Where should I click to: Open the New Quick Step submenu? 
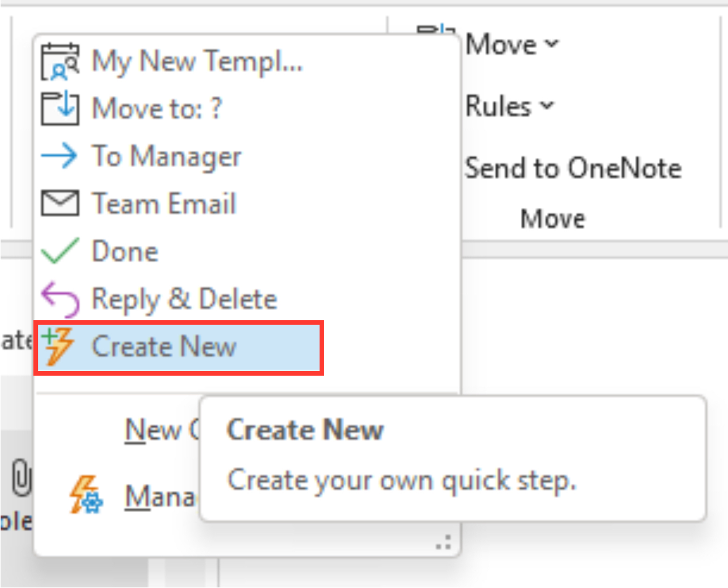tap(154, 430)
